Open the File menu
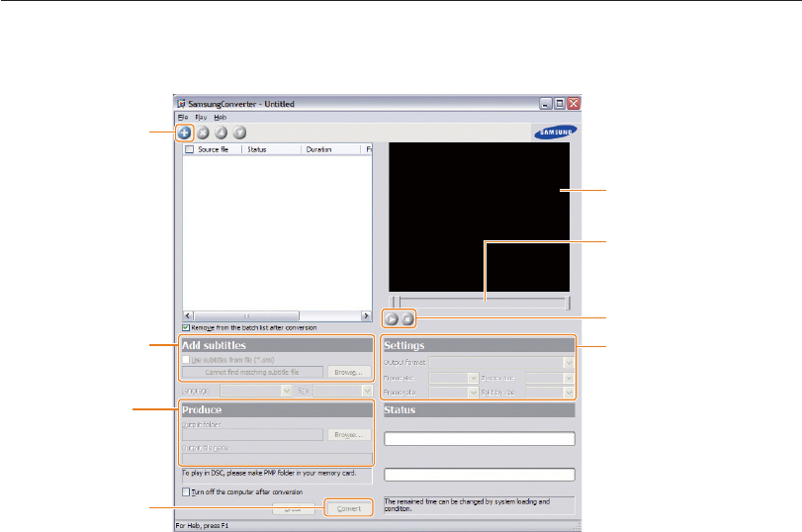Viewport: 802px width, 532px height. pos(183,117)
